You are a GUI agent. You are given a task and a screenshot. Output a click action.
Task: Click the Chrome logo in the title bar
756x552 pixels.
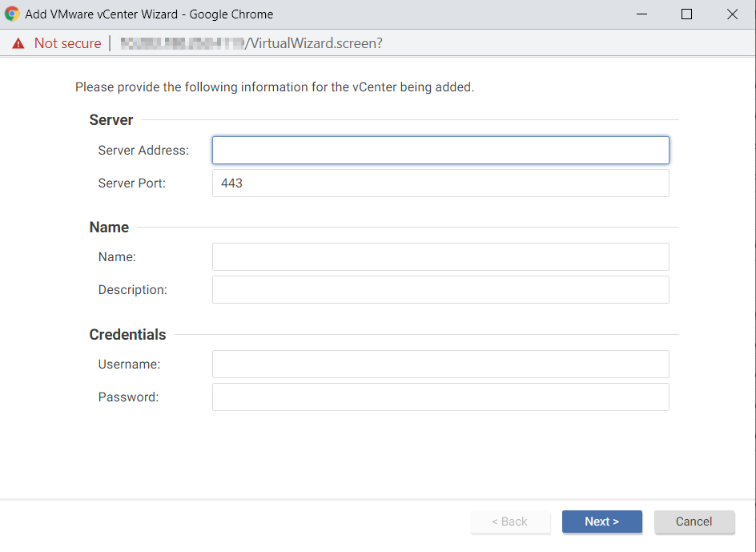pos(14,14)
